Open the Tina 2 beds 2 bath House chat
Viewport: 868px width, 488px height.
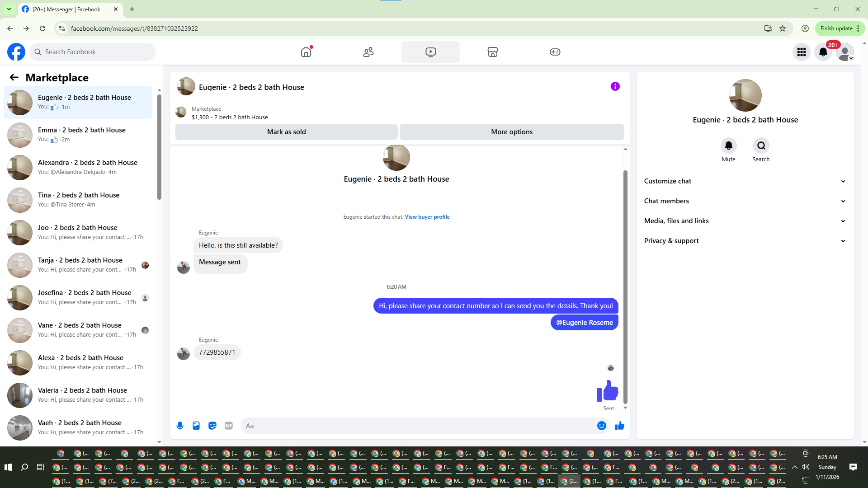(78, 200)
